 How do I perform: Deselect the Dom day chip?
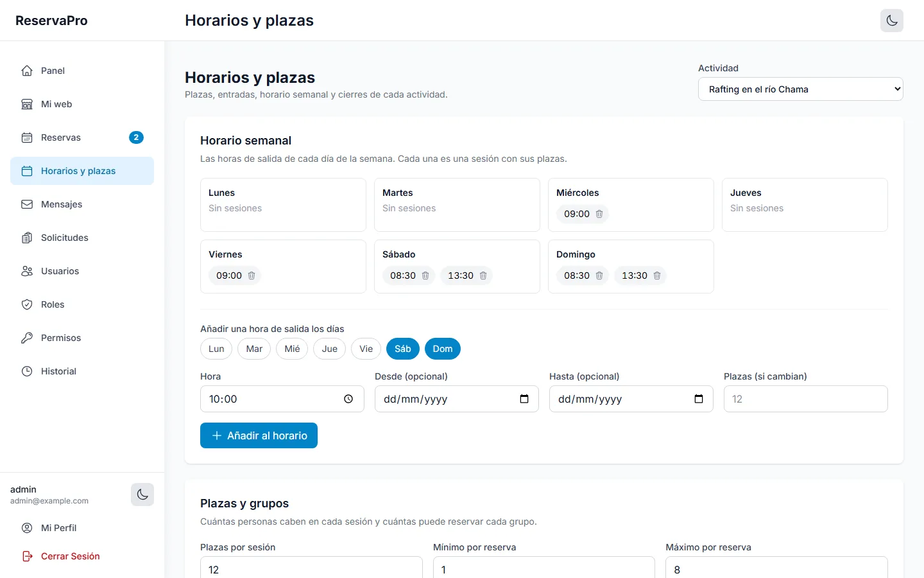click(x=443, y=349)
